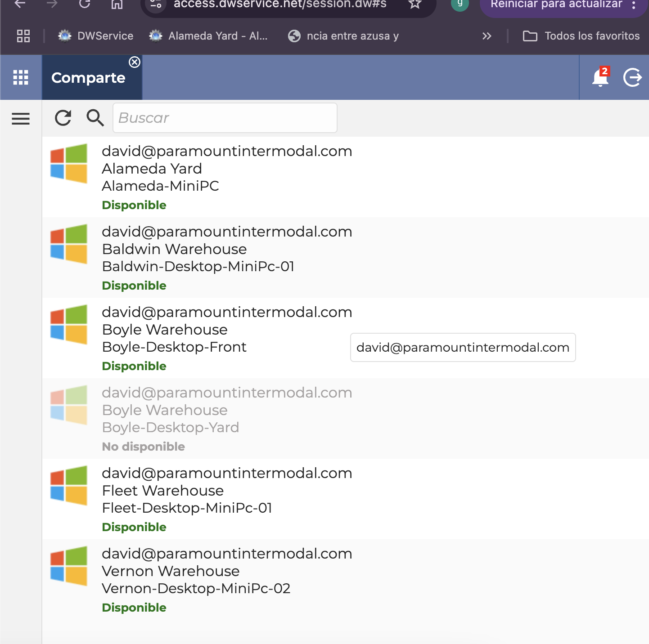The width and height of the screenshot is (649, 644).
Task: Select Vernon Warehouse text
Action: 171,571
